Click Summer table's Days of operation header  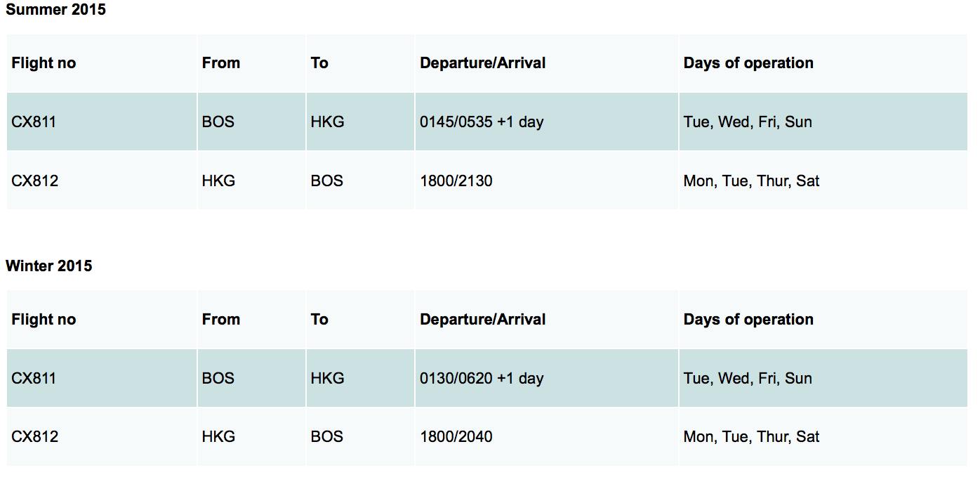[x=748, y=63]
